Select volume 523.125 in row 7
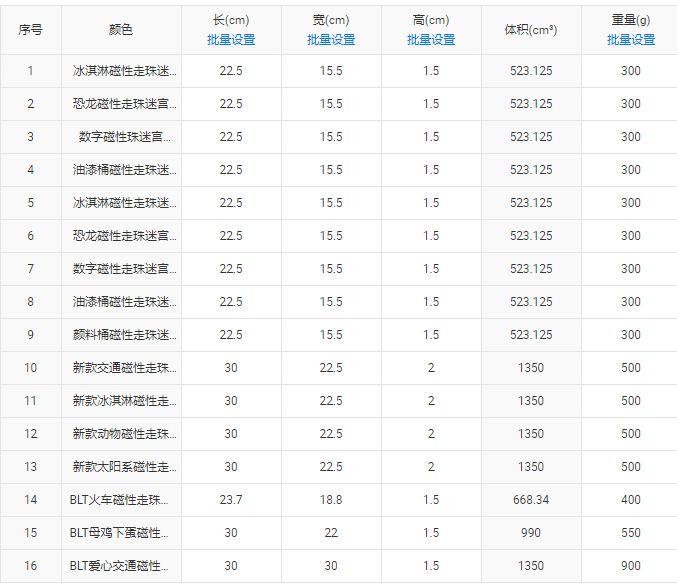The height and width of the screenshot is (586, 677). (x=531, y=269)
